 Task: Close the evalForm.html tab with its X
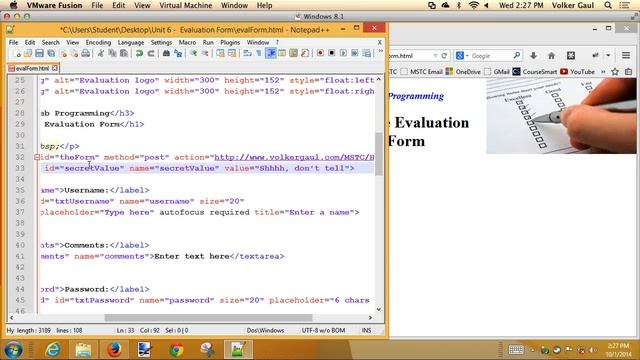pos(55,68)
